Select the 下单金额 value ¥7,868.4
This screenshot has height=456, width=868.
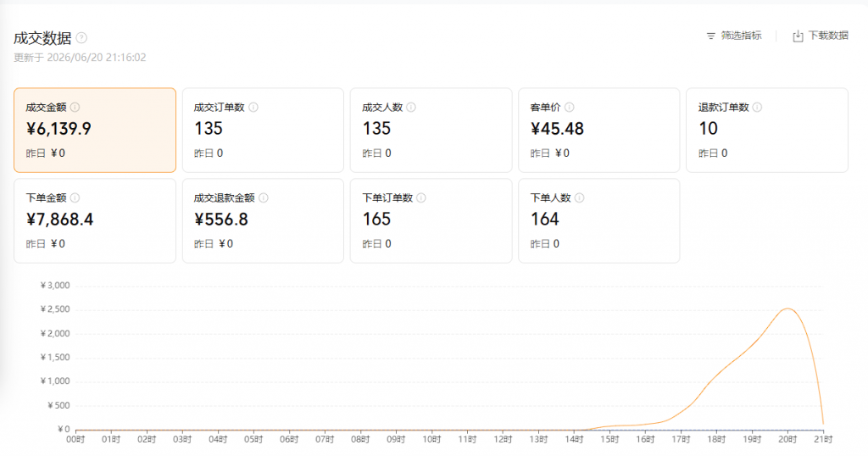(60, 220)
